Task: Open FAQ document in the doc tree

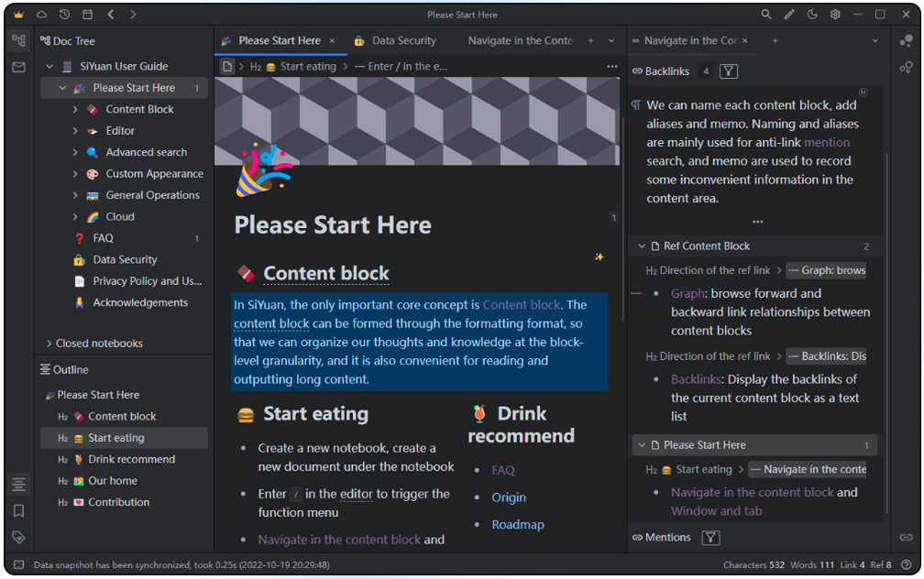Action: 103,238
